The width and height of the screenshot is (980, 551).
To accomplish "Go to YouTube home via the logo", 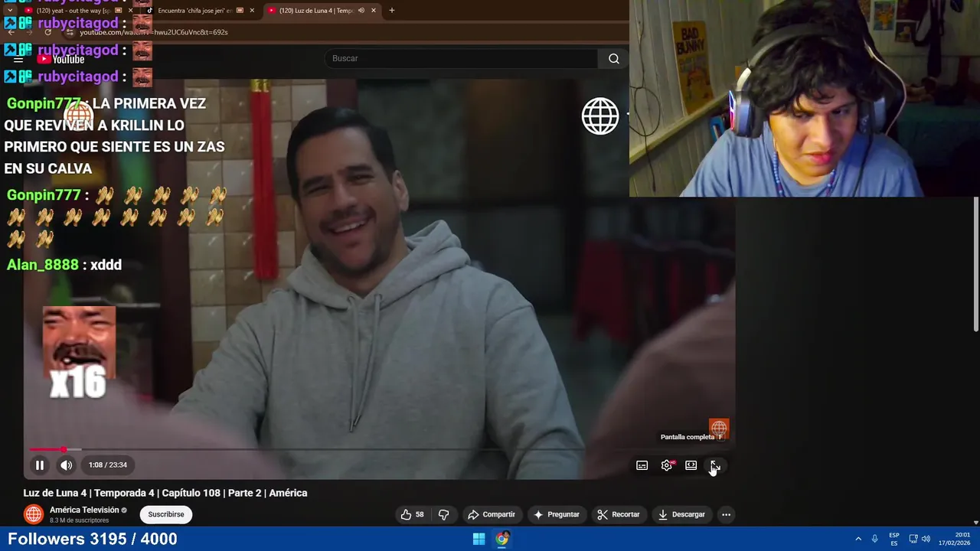I will pos(61,59).
